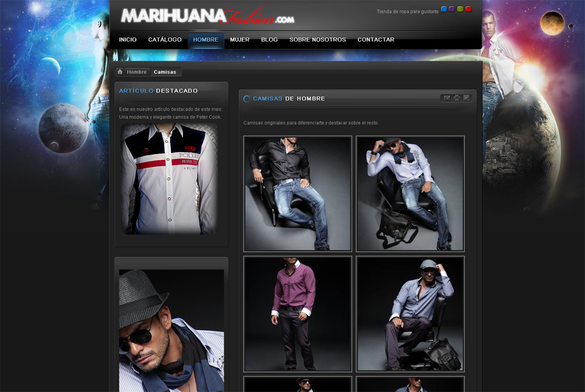This screenshot has width=585, height=392.
Task: Click the home icon in the breadcrumb
Action: tap(120, 72)
